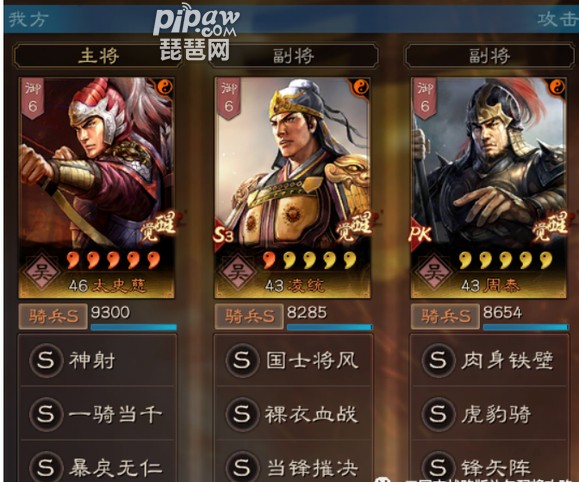Open the 骑兵S troop type for 周泰
579x482 pixels.
tap(445, 316)
